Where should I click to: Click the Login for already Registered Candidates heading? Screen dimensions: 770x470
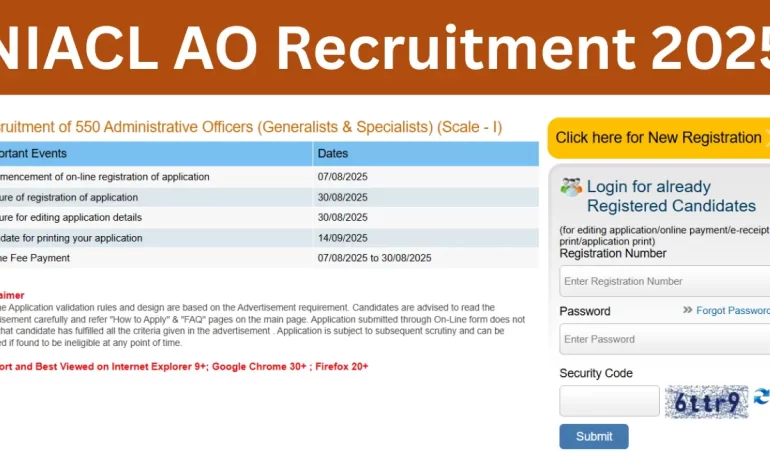[670, 196]
